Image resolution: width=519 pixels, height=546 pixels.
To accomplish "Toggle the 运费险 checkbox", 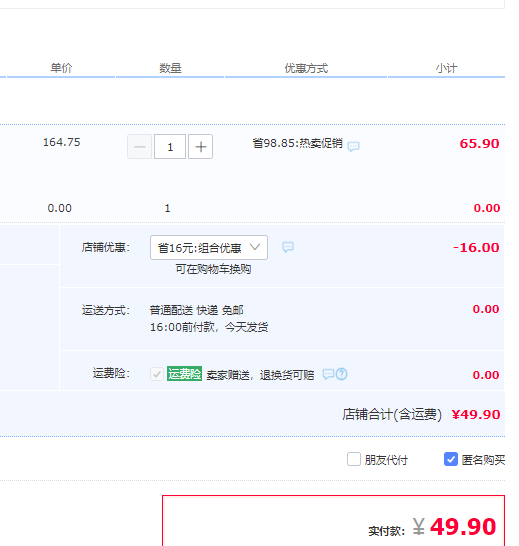I will pos(157,374).
